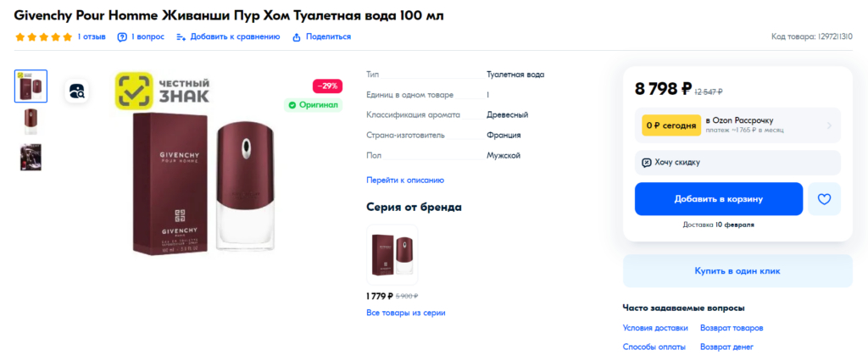Click the share icon next to Поделиться

297,36
